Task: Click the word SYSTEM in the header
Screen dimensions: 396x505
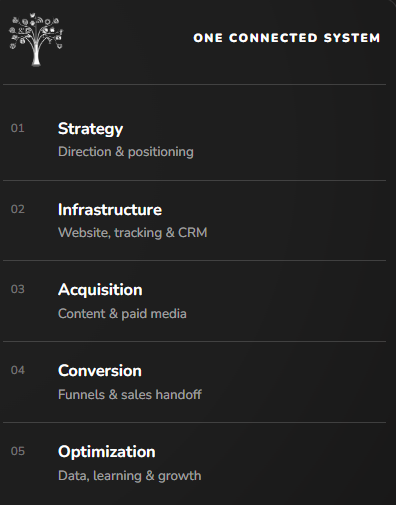Action: tap(352, 38)
